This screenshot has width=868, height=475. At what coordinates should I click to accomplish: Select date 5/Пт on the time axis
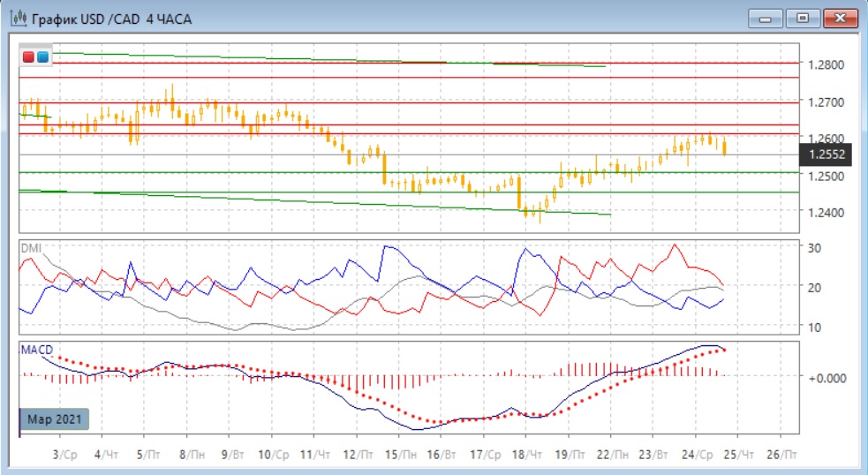coord(148,455)
